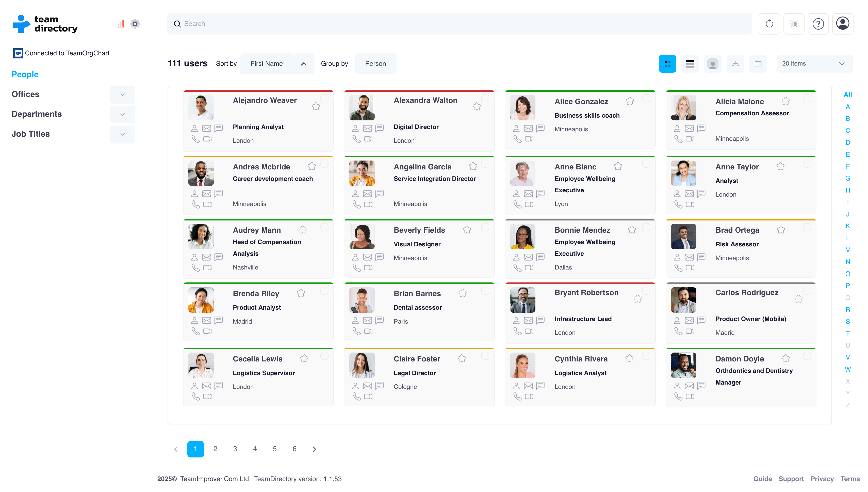Expand the Offices section chevron
The image size is (868, 492).
[123, 94]
